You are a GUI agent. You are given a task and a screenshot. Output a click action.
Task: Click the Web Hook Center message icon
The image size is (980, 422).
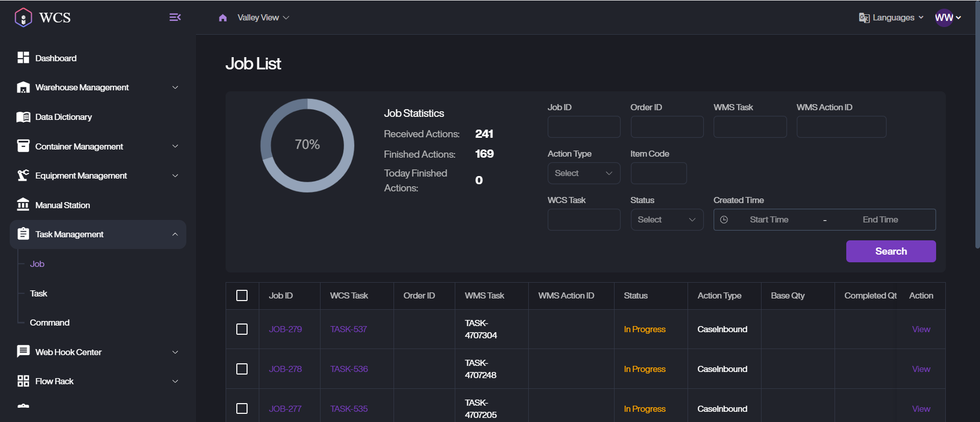pos(23,352)
